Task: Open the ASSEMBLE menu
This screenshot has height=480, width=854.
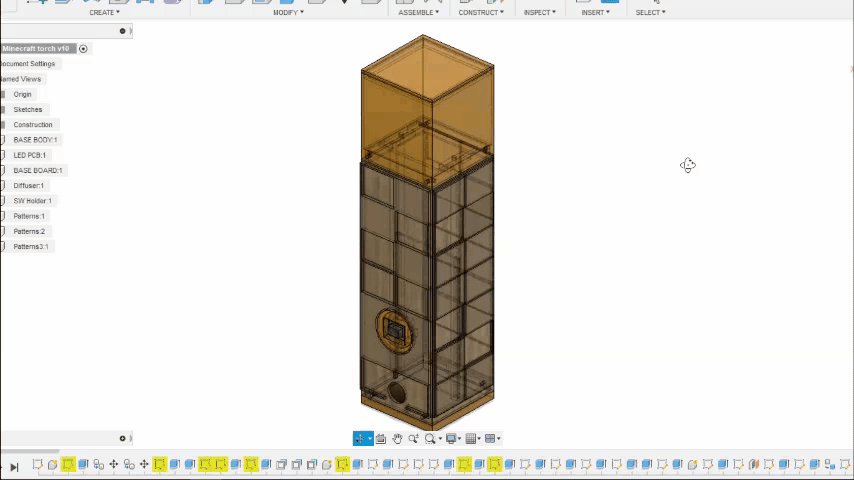Action: [x=418, y=13]
